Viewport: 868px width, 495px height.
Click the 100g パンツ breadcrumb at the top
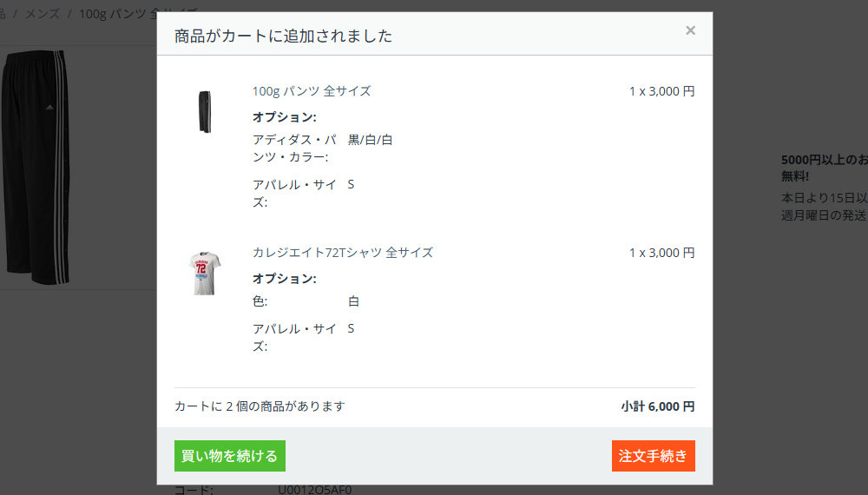[117, 14]
